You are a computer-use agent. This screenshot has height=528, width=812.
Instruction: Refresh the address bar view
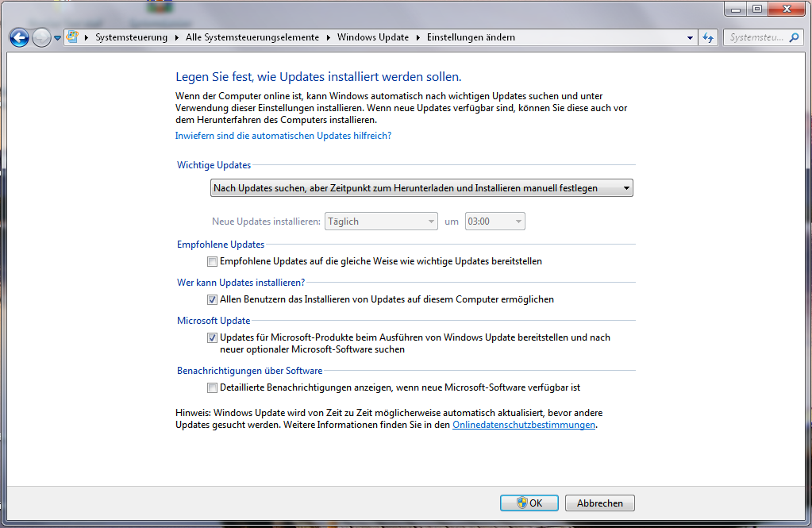click(708, 37)
